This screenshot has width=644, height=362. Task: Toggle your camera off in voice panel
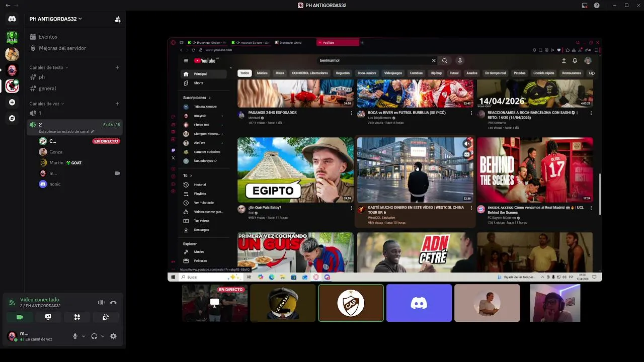tap(20, 317)
